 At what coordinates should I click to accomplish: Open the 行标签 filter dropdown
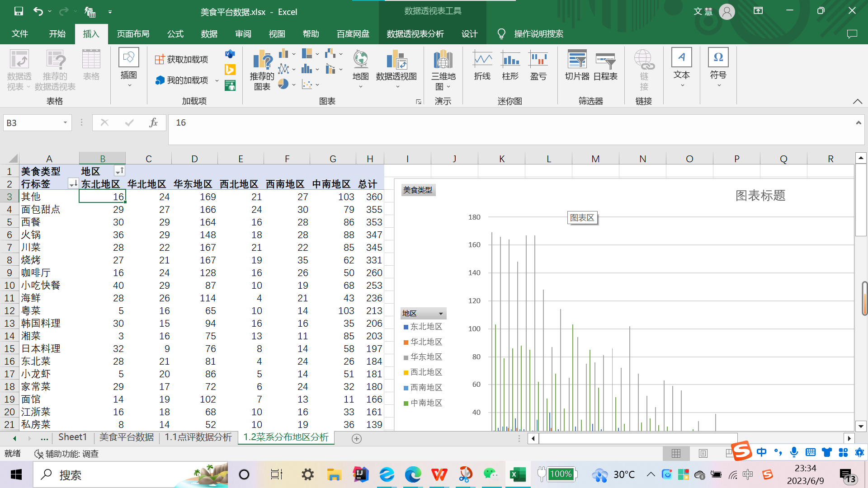point(72,184)
